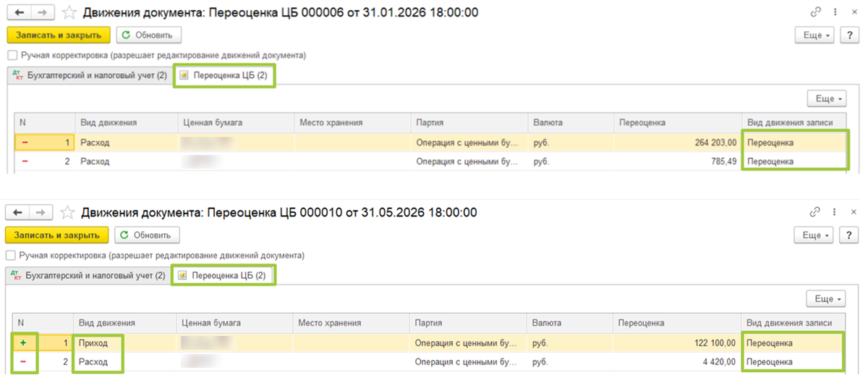Select Расход cell in row 2, 000010 table
Screen dimensions: 868x383
pyautogui.click(x=125, y=361)
